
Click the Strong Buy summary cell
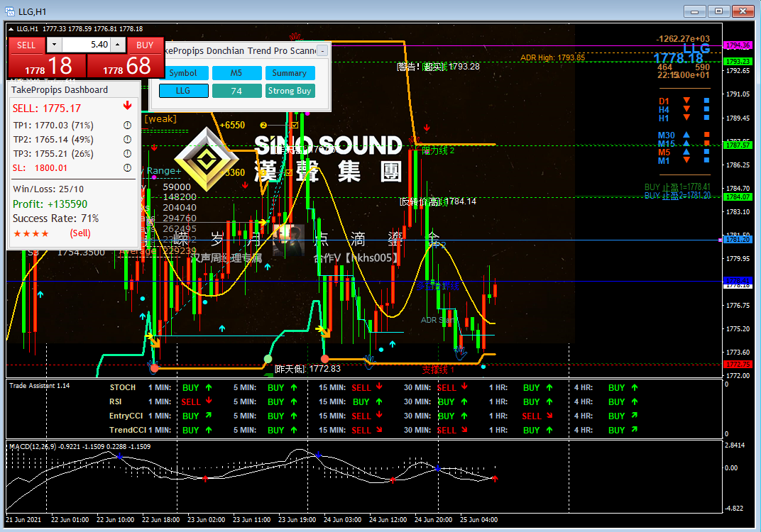click(290, 91)
